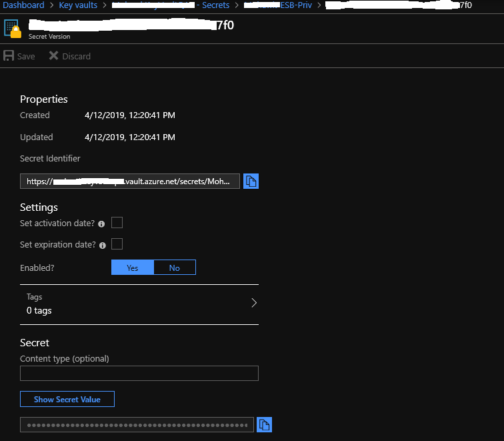Click the Save disk icon

[x=9, y=56]
